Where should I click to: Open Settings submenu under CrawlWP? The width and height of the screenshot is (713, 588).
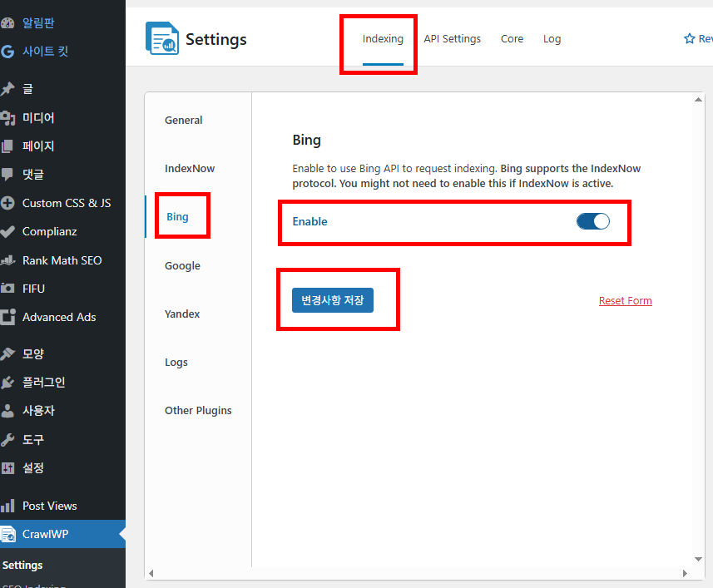22,566
